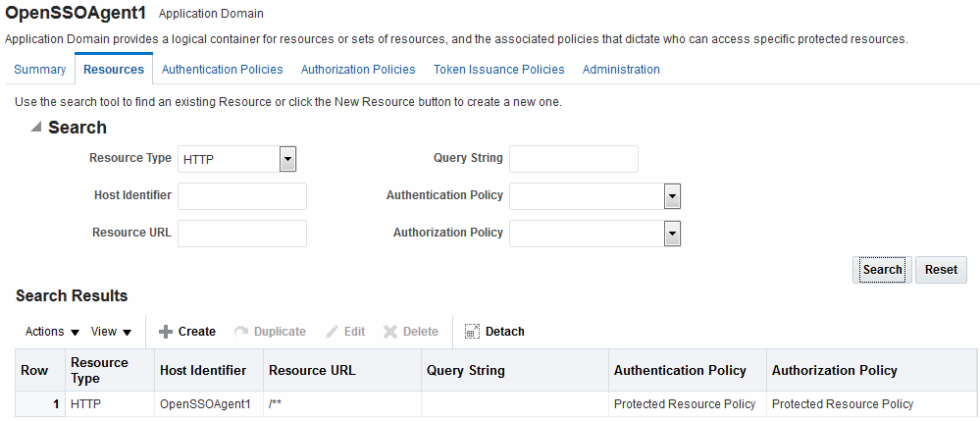Click the Create plus icon
980x421 pixels.
coord(165,332)
